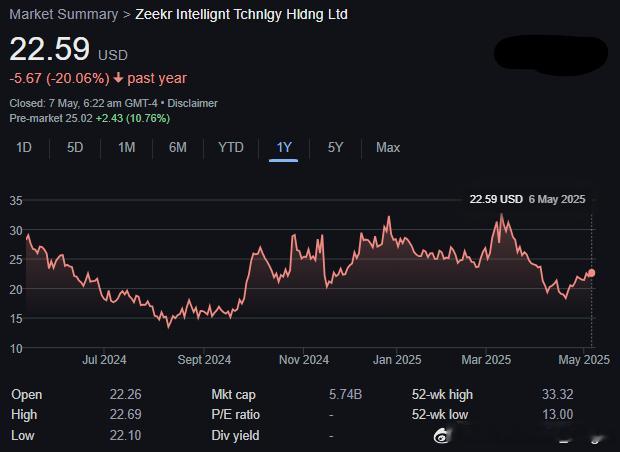Click the Zeekr Intellignt Tchnlgy Hldng Ltd title
The image size is (620, 452).
click(242, 15)
